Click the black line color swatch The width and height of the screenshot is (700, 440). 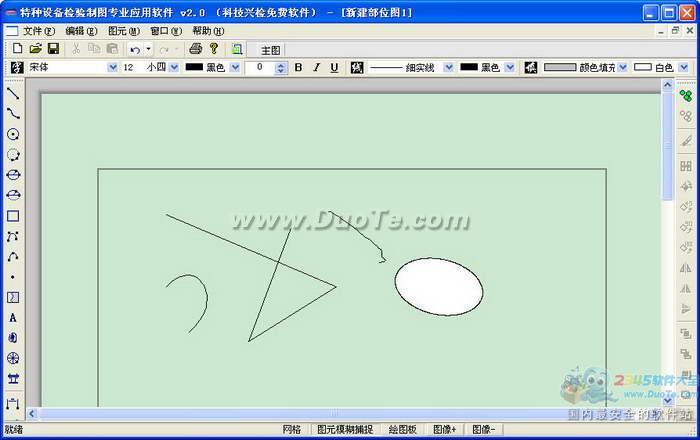469,67
